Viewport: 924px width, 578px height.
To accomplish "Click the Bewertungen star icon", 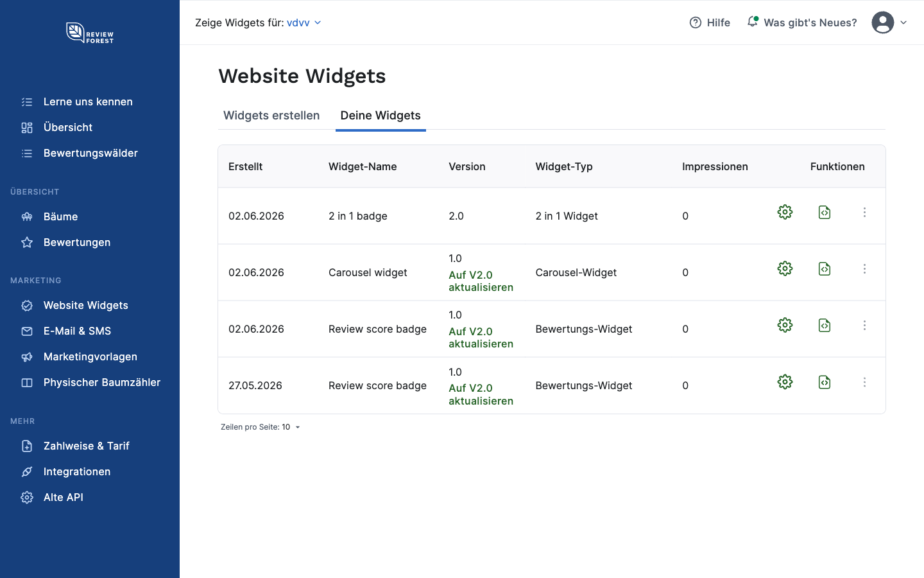I will pos(27,243).
